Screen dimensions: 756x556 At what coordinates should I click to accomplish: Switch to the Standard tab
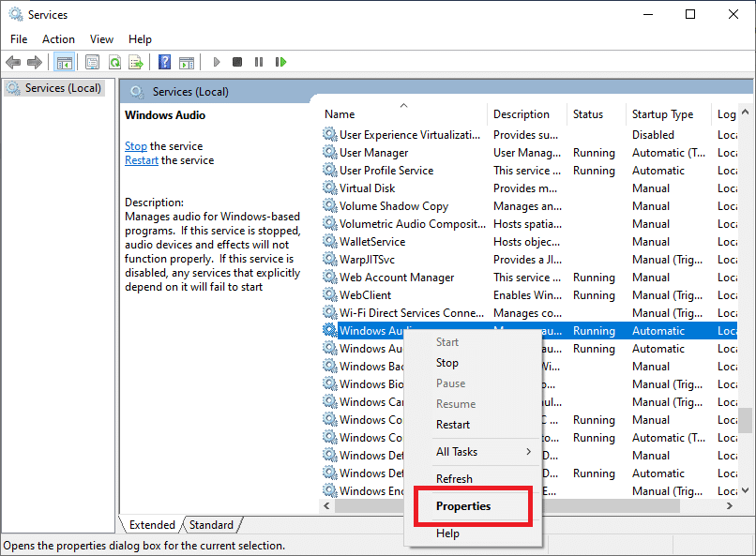pos(211,524)
